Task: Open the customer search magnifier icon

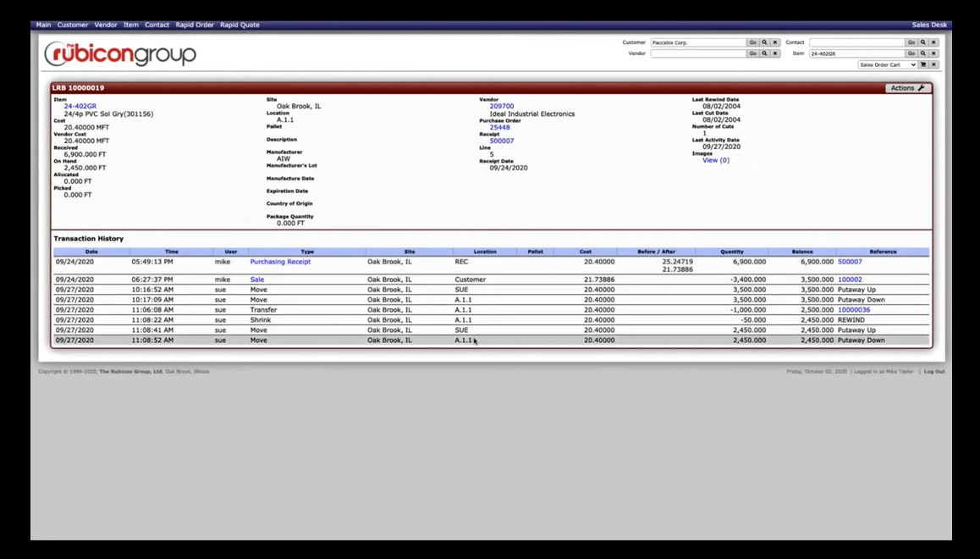Action: 763,42
